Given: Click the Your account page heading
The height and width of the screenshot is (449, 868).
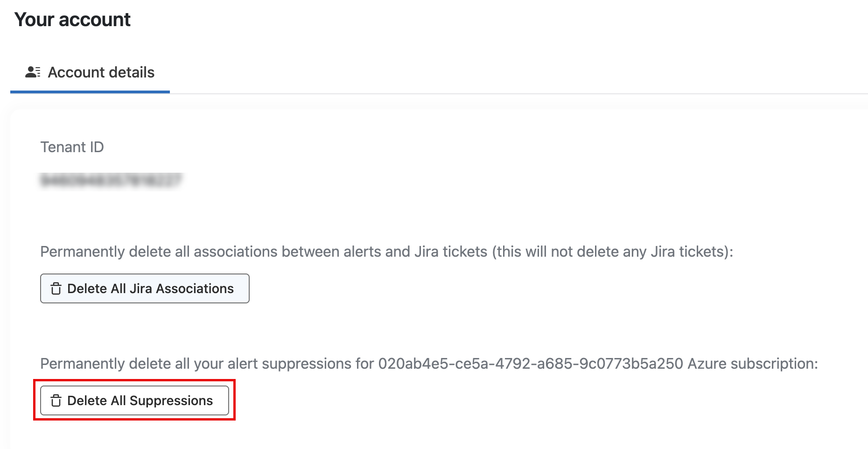Looking at the screenshot, I should [x=73, y=20].
